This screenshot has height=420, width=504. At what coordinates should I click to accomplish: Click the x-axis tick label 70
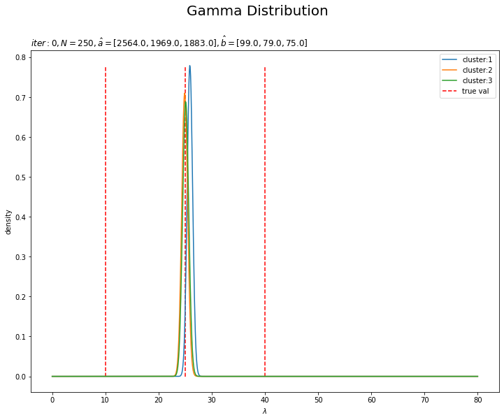pyautogui.click(x=424, y=400)
